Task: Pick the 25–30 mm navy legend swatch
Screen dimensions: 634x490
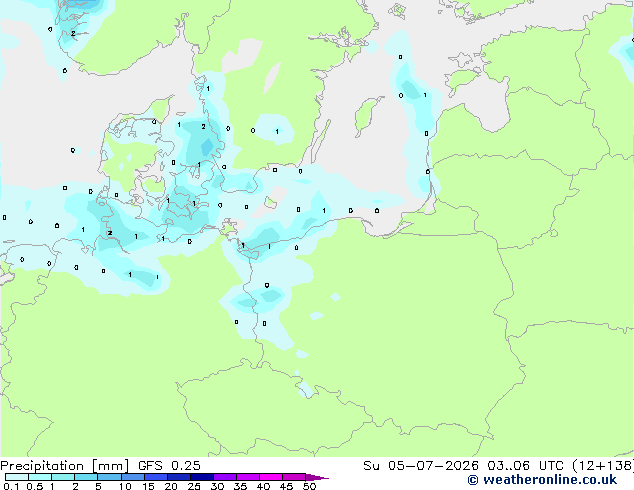Action: click(202, 477)
